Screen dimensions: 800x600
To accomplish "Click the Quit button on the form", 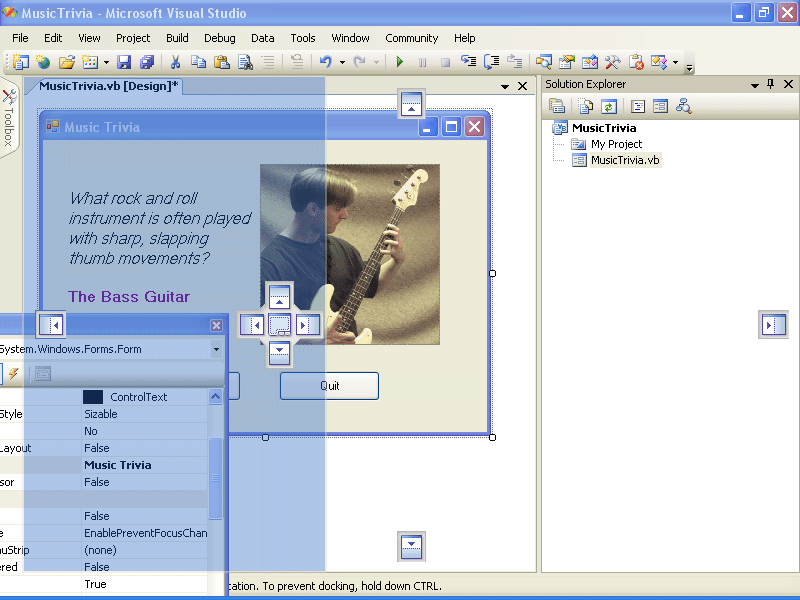I will 329,386.
